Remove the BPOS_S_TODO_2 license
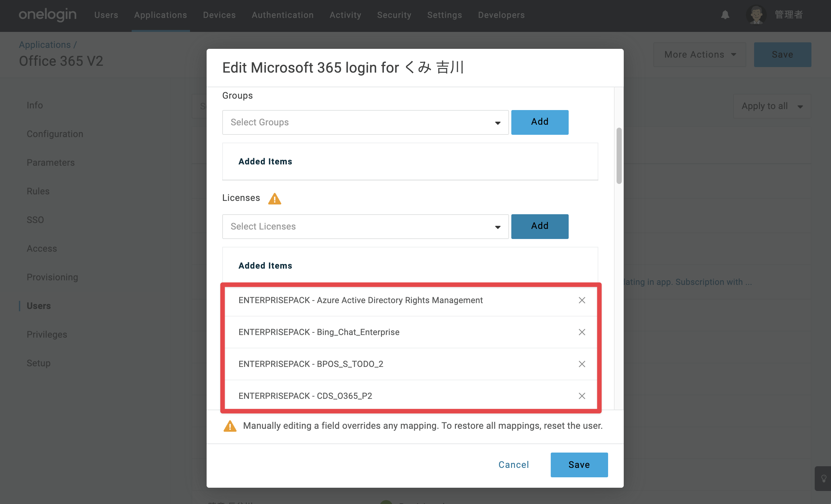Screen dimensions: 831x504 click(x=582, y=364)
